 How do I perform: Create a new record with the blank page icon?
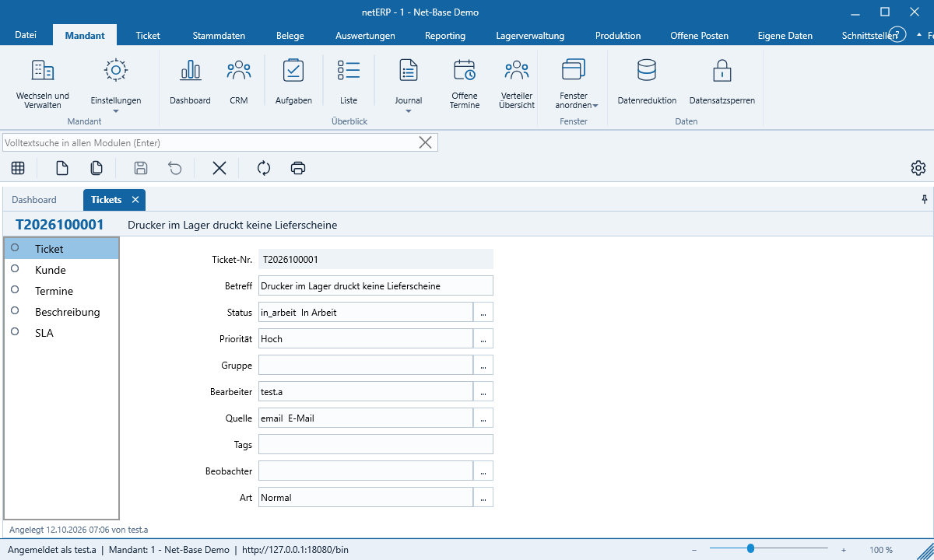62,168
